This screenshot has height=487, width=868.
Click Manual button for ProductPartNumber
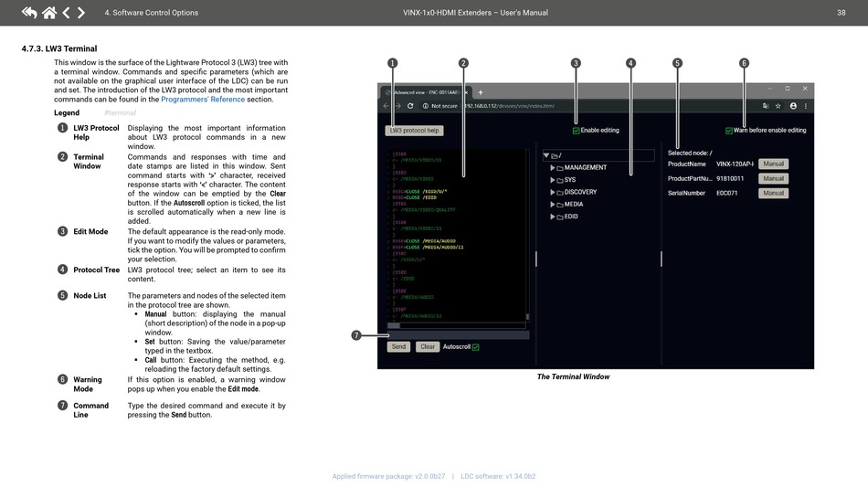(773, 179)
